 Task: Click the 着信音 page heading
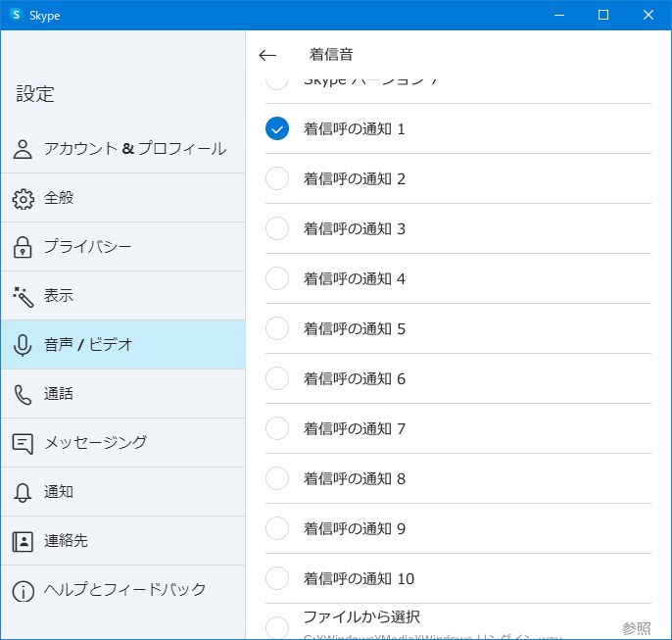[x=331, y=55]
